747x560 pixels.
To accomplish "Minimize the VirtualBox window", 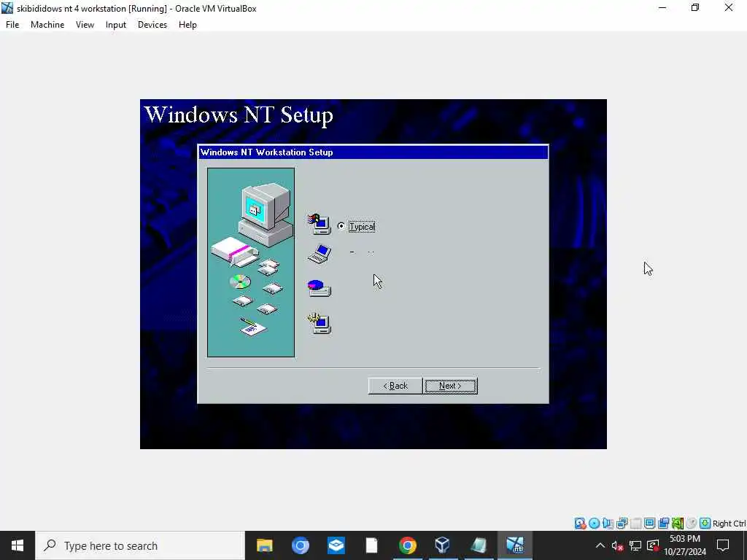I will [x=662, y=8].
